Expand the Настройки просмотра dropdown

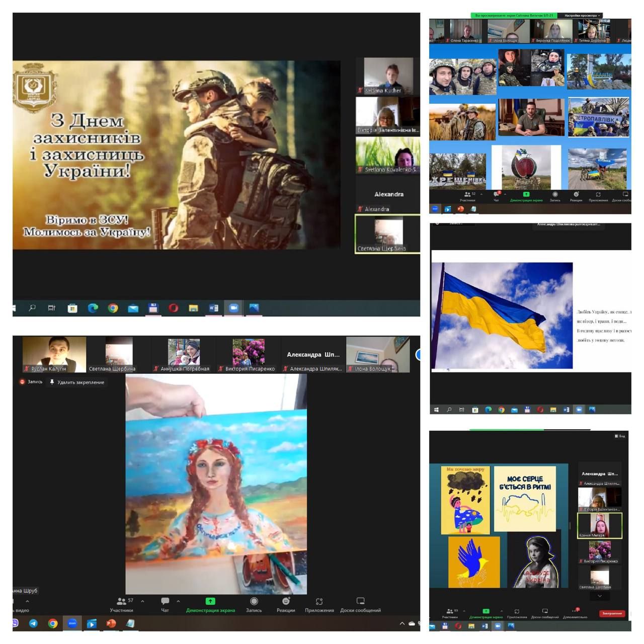(582, 16)
